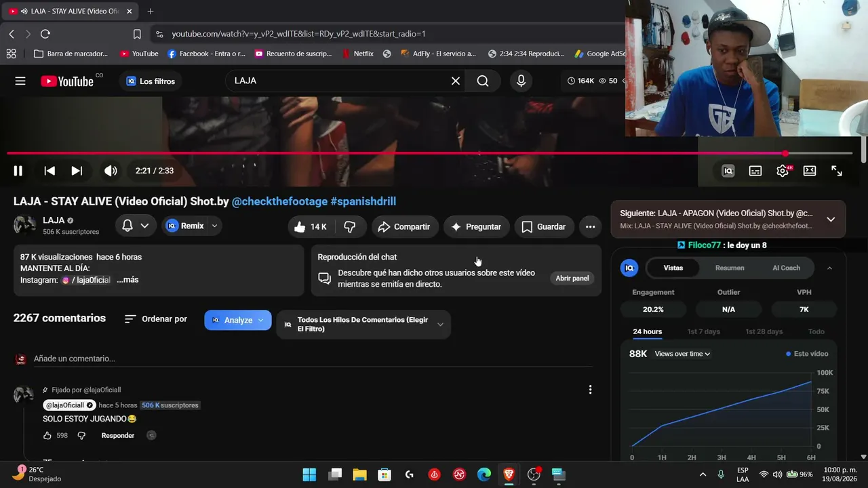Open the more actions three-dot menu
The height and width of the screenshot is (488, 868).
click(591, 227)
